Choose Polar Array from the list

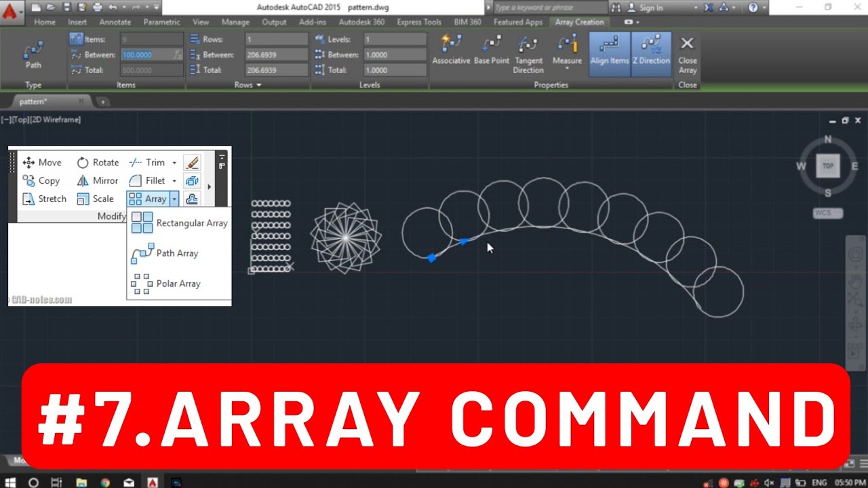[x=166, y=283]
